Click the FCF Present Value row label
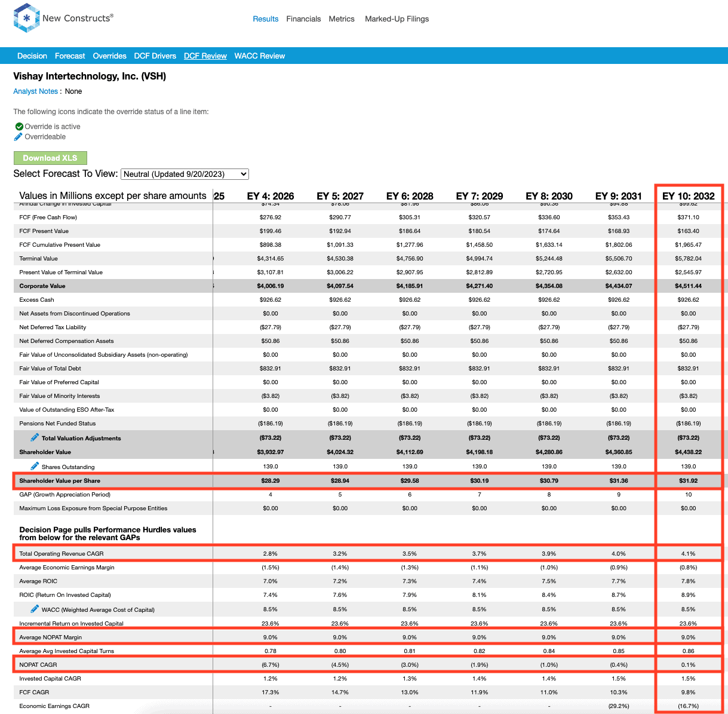Image resolution: width=728 pixels, height=714 pixels. coord(44,231)
